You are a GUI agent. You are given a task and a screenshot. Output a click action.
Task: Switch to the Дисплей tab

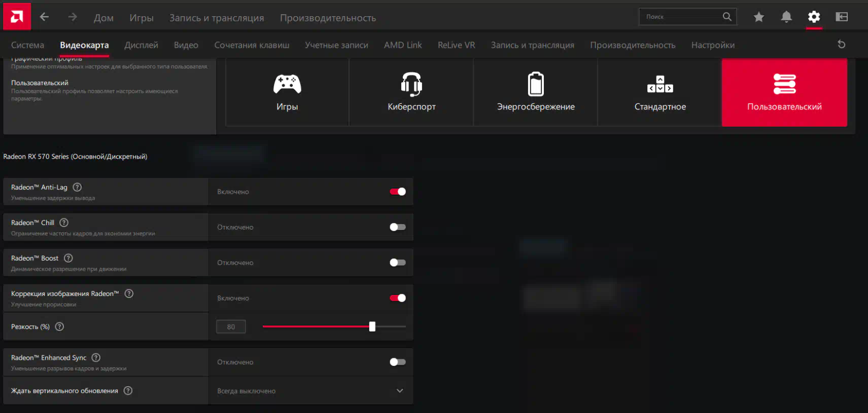coord(141,45)
